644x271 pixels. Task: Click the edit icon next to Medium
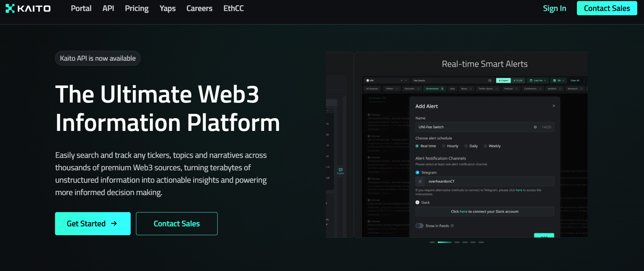pos(560,89)
